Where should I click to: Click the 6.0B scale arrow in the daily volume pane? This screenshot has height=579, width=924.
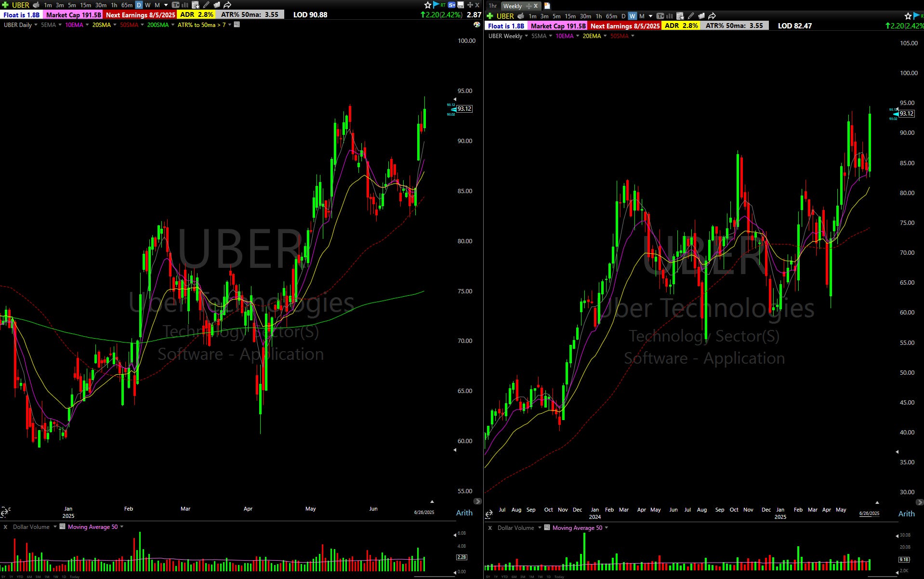454,534
